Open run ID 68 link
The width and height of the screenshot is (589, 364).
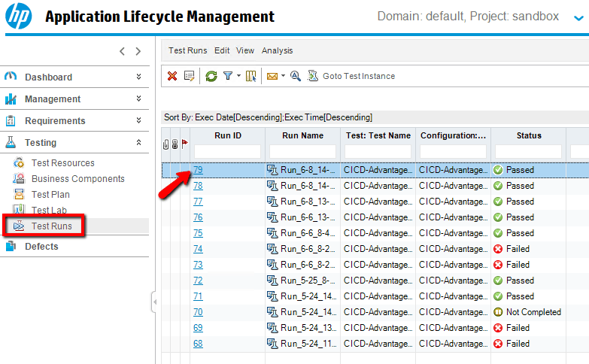pos(198,344)
